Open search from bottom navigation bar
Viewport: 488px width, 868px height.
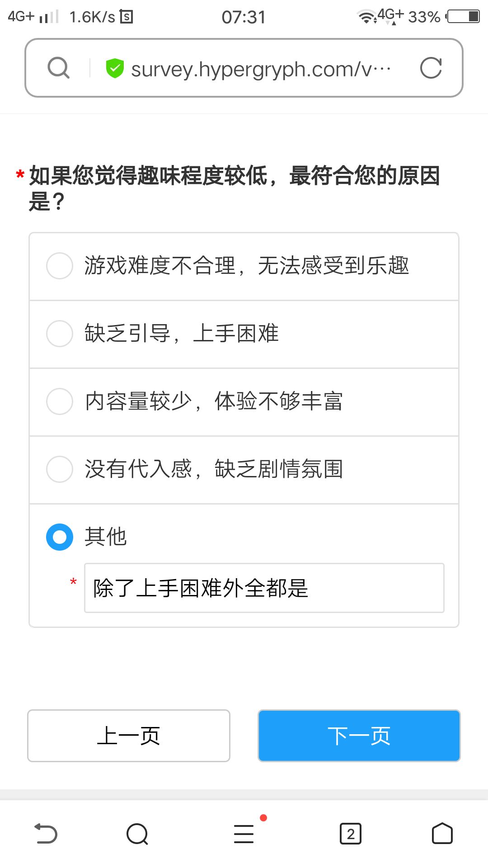coord(137,834)
